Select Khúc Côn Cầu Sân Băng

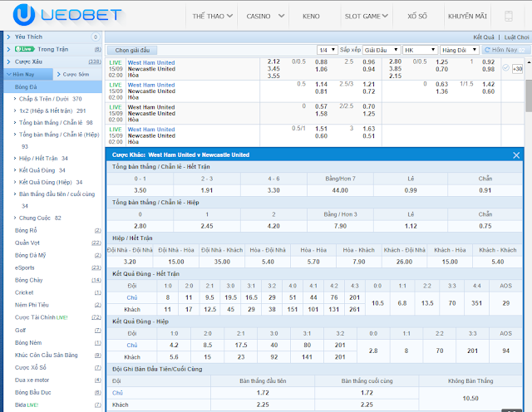coord(47,355)
